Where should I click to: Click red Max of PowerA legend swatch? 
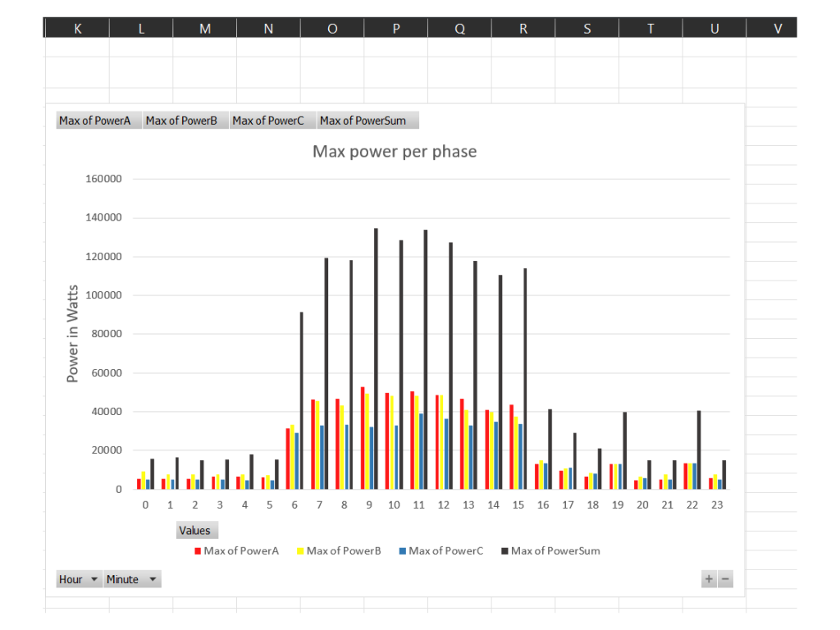click(198, 550)
